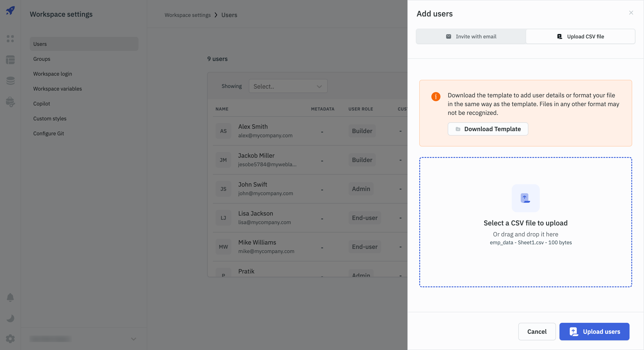Open the database table icon in sidebar

coord(10,60)
